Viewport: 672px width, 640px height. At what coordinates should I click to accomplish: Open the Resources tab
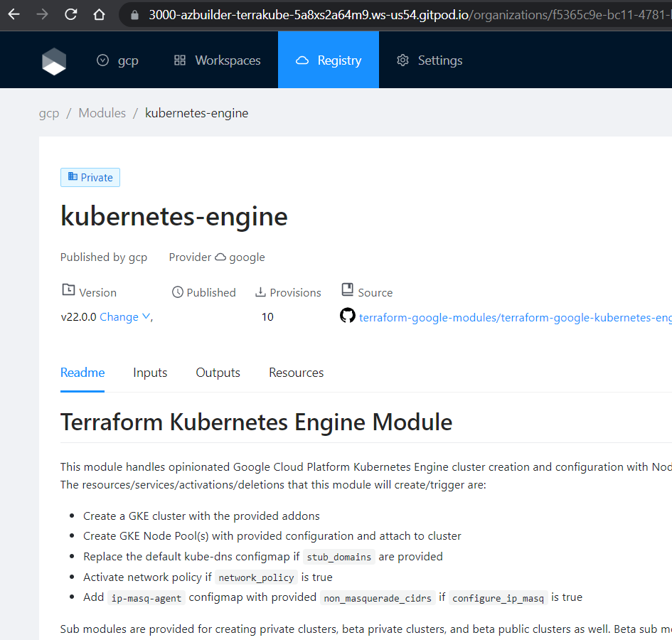[296, 373]
